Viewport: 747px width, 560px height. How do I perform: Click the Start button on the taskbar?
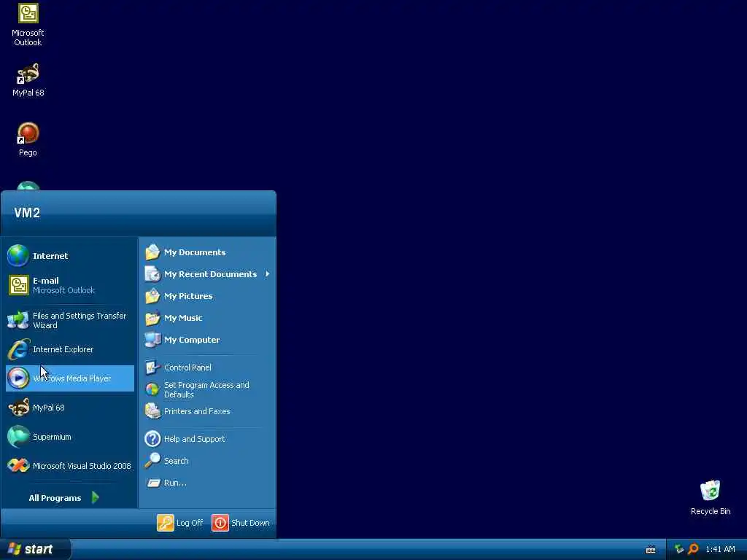[35, 550]
